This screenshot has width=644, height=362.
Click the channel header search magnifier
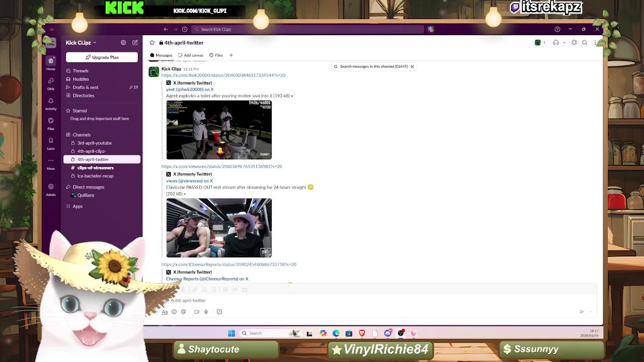[x=585, y=43]
